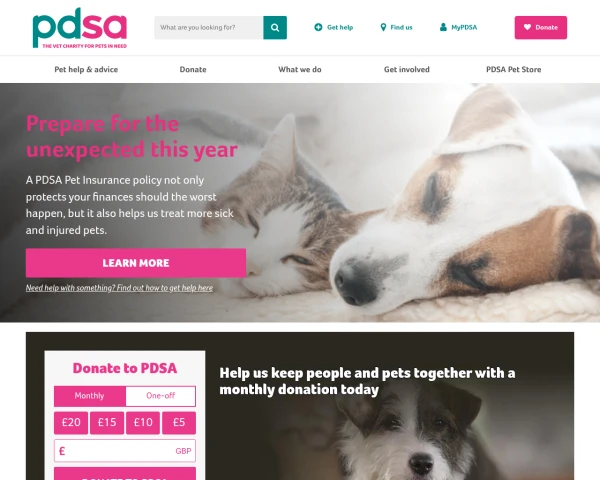Open the PDSA logo homepage link
The image size is (600, 480).
80,28
